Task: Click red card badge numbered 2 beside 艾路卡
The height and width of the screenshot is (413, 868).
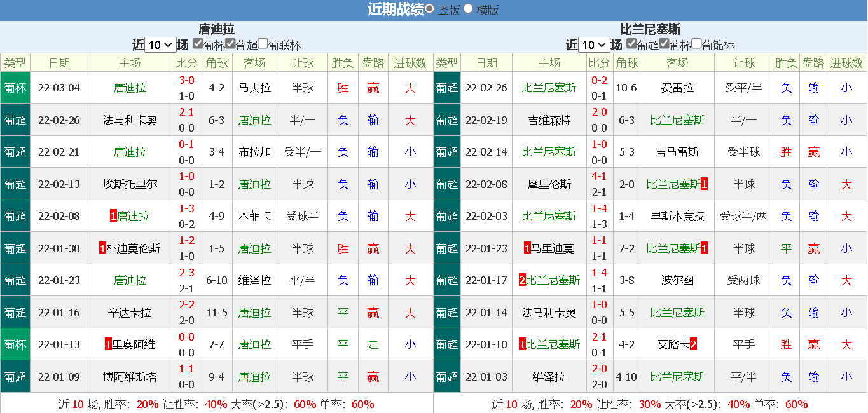Action: pyautogui.click(x=693, y=344)
